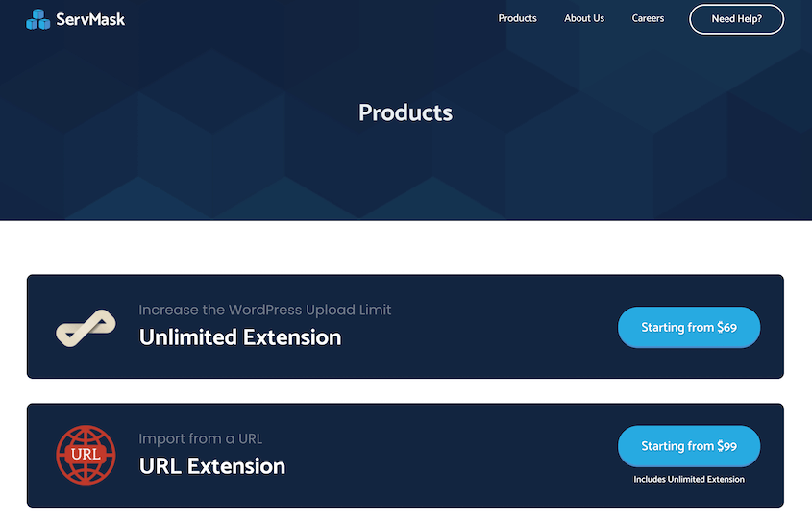812x523 pixels.
Task: Click the Products page heading
Action: pyautogui.click(x=406, y=112)
